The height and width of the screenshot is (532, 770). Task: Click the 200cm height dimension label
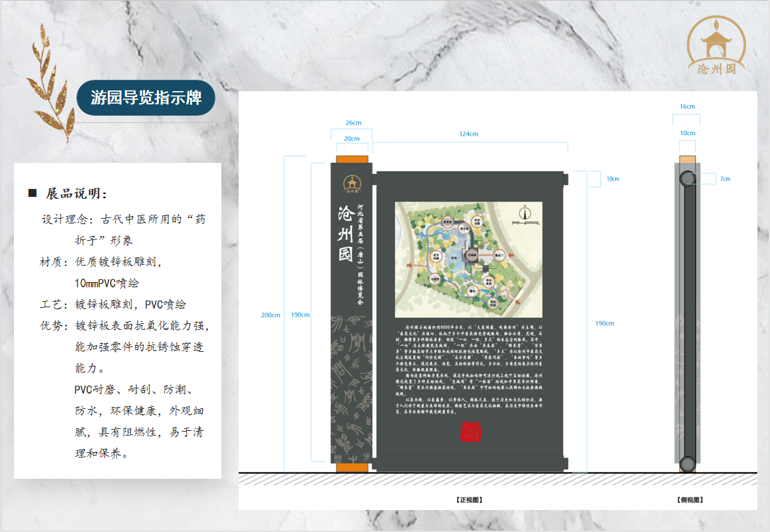click(x=271, y=315)
